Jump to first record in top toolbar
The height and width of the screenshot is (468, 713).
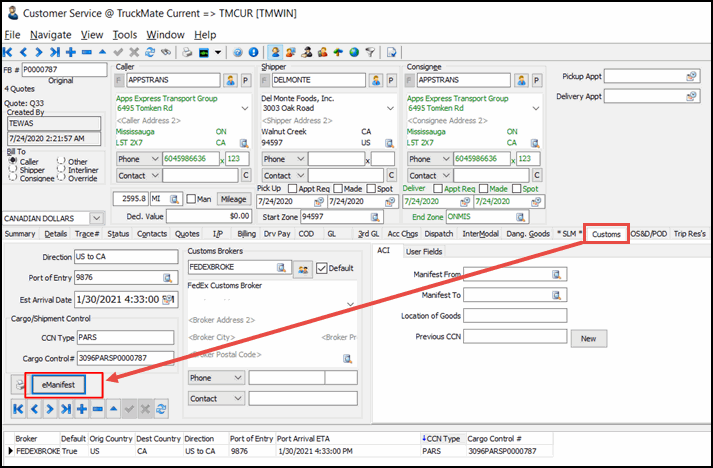pos(9,52)
